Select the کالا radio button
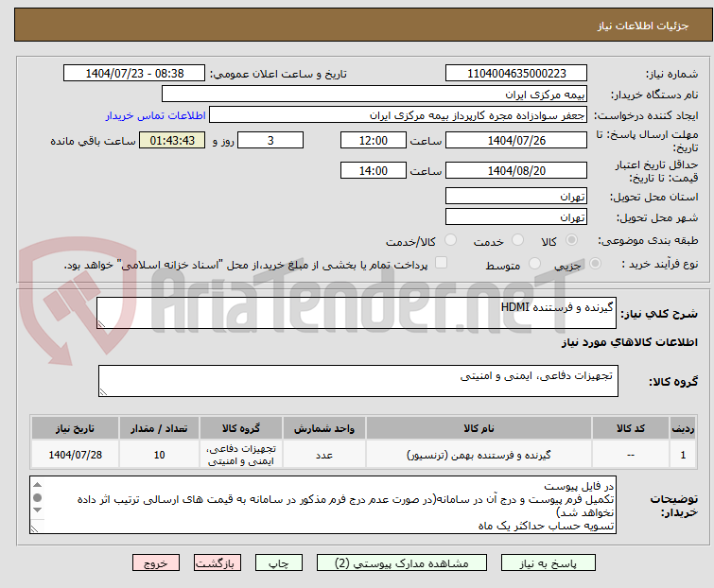This screenshot has height=588, width=714. click(x=571, y=240)
